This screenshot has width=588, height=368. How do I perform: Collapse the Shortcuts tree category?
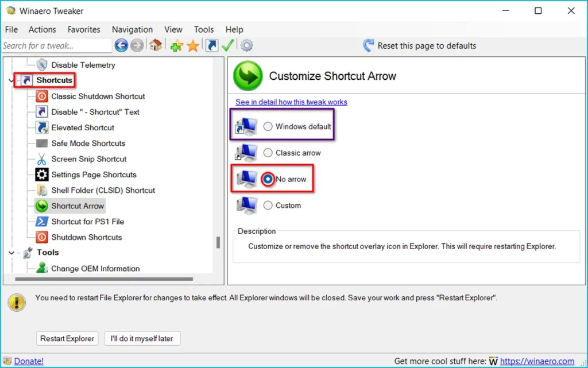coord(11,81)
